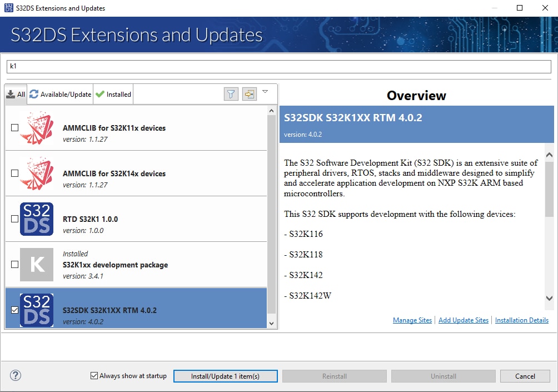Image resolution: width=558 pixels, height=392 pixels.
Task: Click the AMMCLIB for S32K11x package icon
Action: pos(37,128)
